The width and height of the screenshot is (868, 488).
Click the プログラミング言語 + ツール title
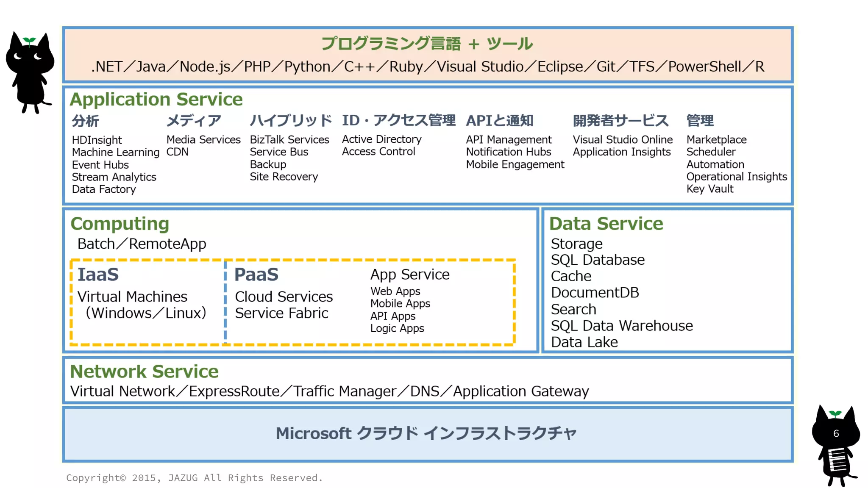click(427, 44)
